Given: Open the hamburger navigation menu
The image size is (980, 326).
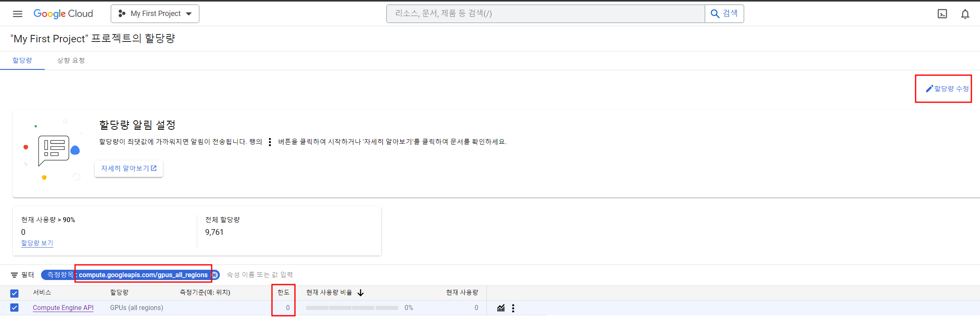Looking at the screenshot, I should pyautogui.click(x=18, y=14).
